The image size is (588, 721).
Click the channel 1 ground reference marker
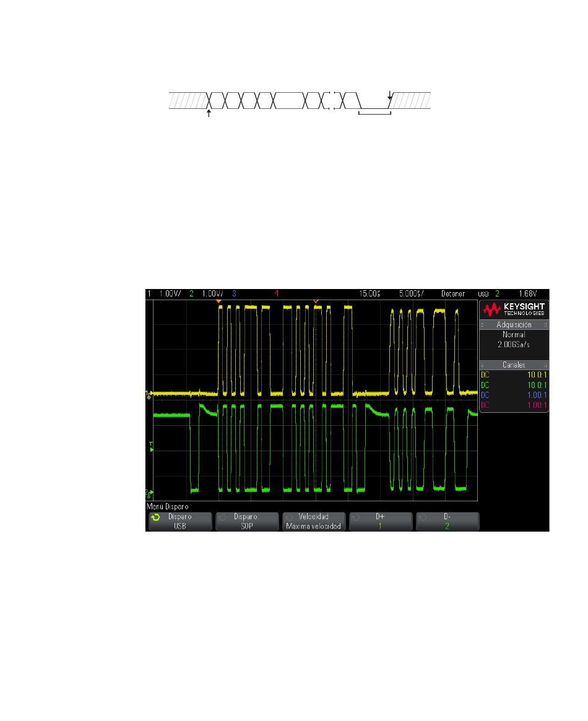(x=149, y=394)
